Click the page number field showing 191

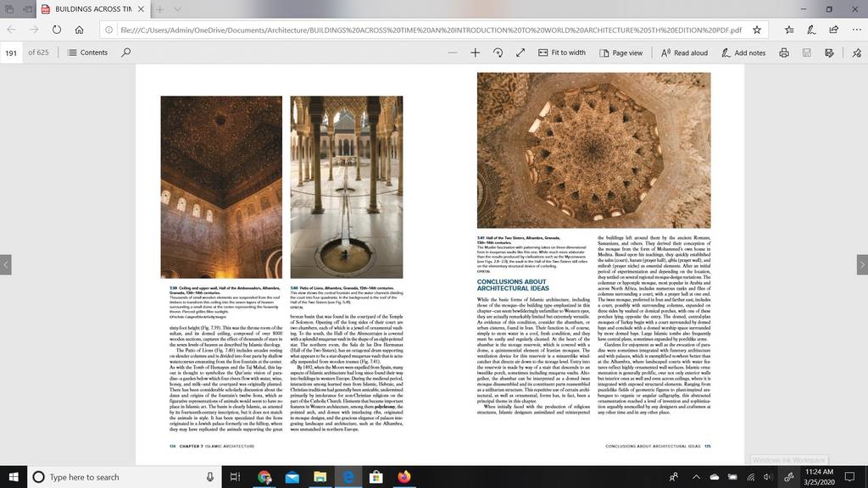pyautogui.click(x=11, y=53)
